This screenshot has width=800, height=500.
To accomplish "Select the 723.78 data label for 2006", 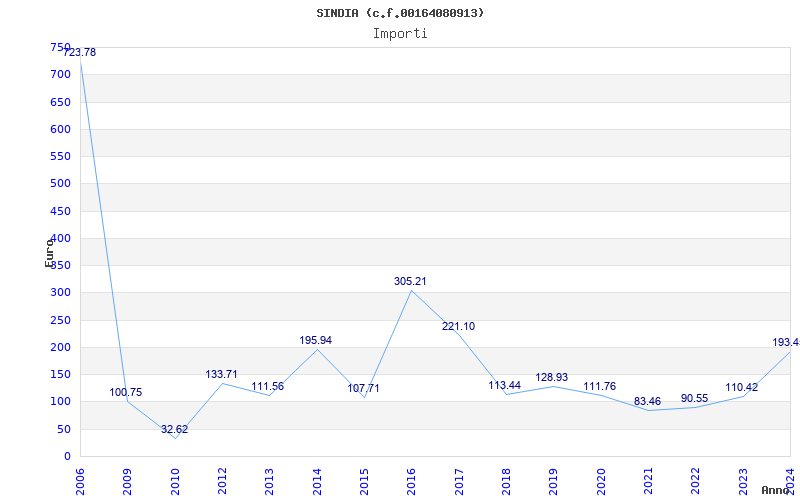I will coord(79,52).
